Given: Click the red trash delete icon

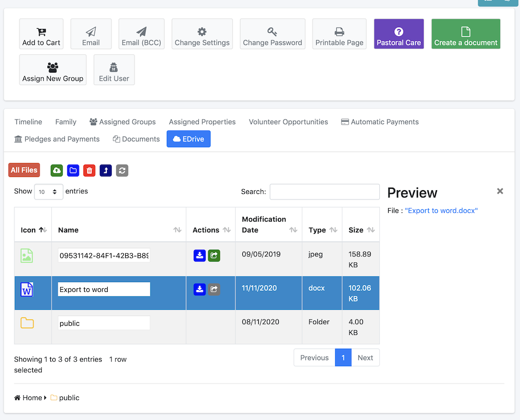Looking at the screenshot, I should [89, 171].
